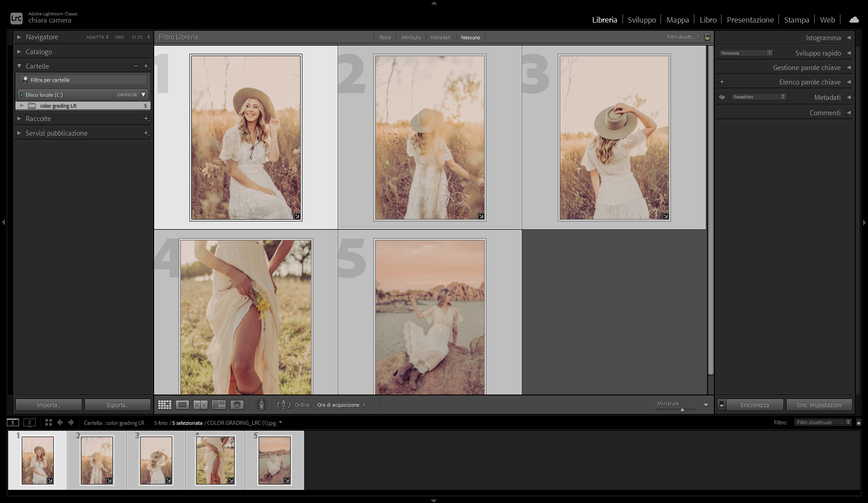Click the cloud sync status icon
This screenshot has height=503, width=868.
click(x=854, y=20)
